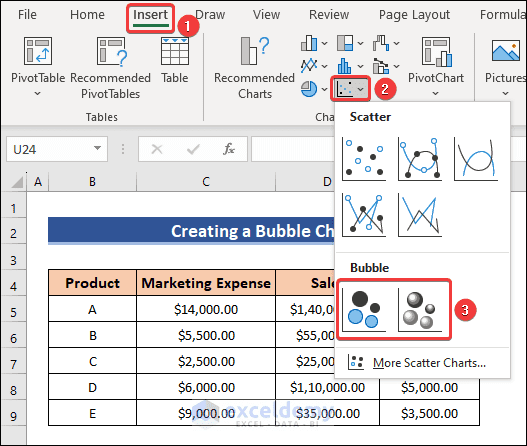
Task: Choose Scatter with Straight Lines
Action: click(420, 215)
